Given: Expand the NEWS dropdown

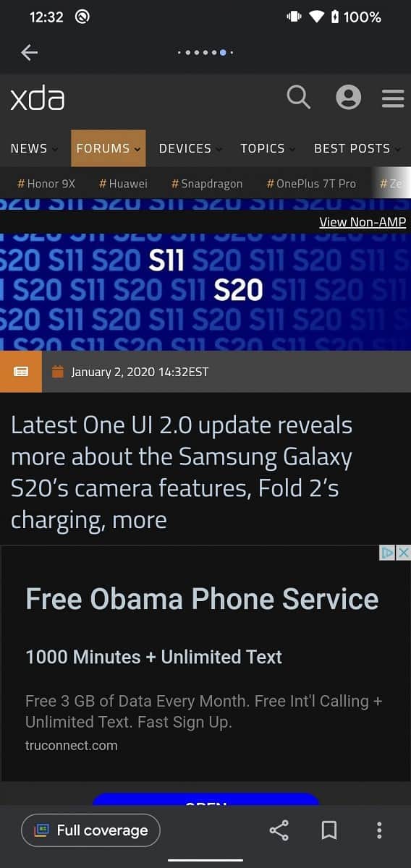Looking at the screenshot, I should (34, 148).
